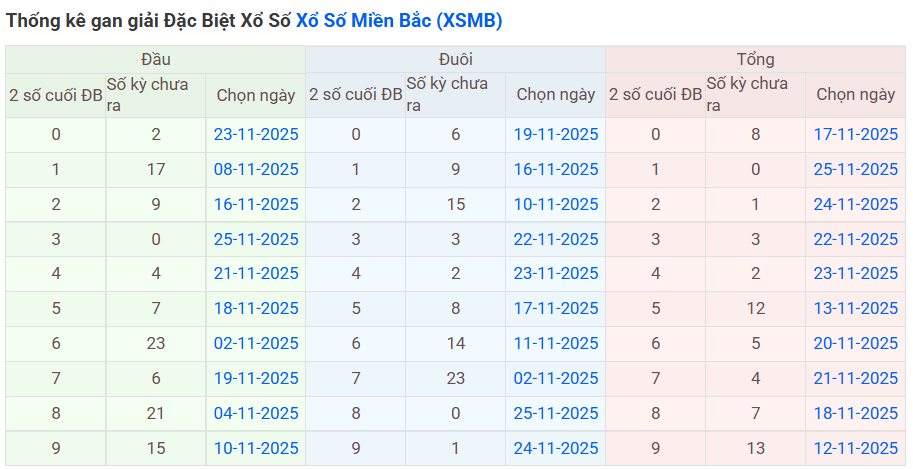This screenshot has width=913, height=469.
Task: Click 22-11-2025 in the Đuôi section
Action: [556, 239]
